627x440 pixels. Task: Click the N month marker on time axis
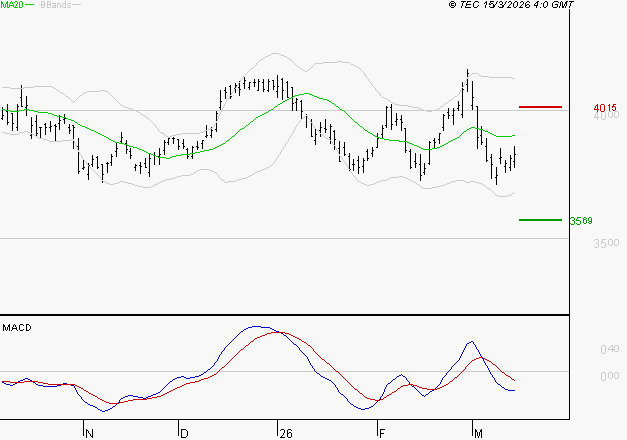tap(89, 434)
